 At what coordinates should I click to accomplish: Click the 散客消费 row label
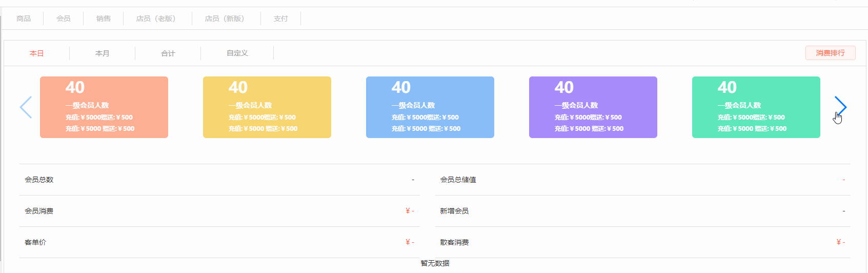[x=454, y=242]
